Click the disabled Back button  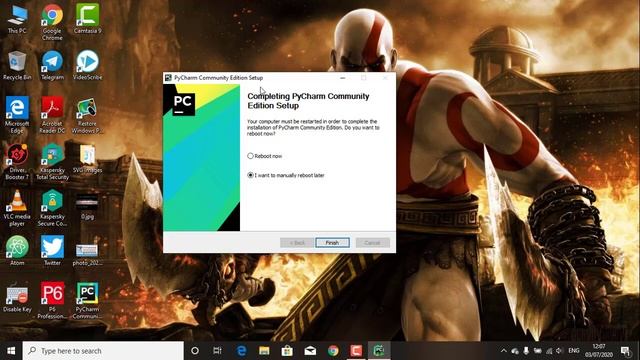pos(297,242)
